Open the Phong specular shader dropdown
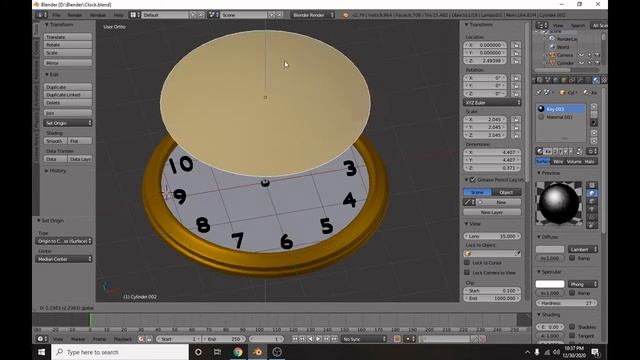Viewport: 640px width, 360px height. (583, 284)
